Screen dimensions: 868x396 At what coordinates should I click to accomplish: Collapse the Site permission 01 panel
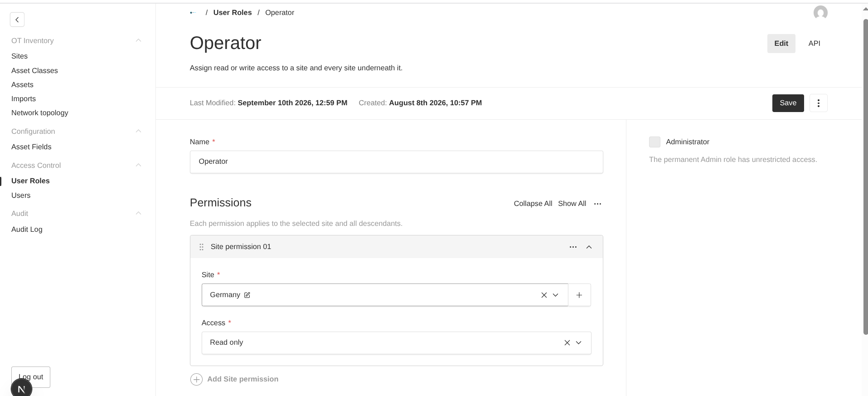point(589,247)
